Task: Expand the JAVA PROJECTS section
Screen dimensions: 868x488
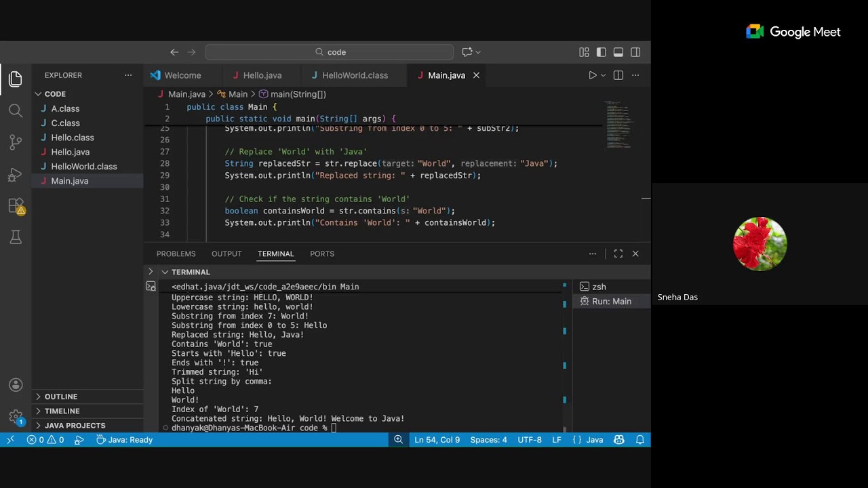Action: click(x=75, y=426)
